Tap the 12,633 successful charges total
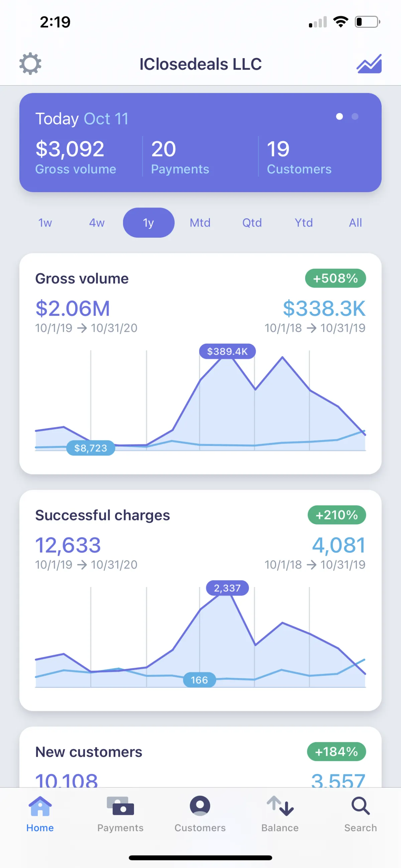The height and width of the screenshot is (868, 401). [x=68, y=545]
